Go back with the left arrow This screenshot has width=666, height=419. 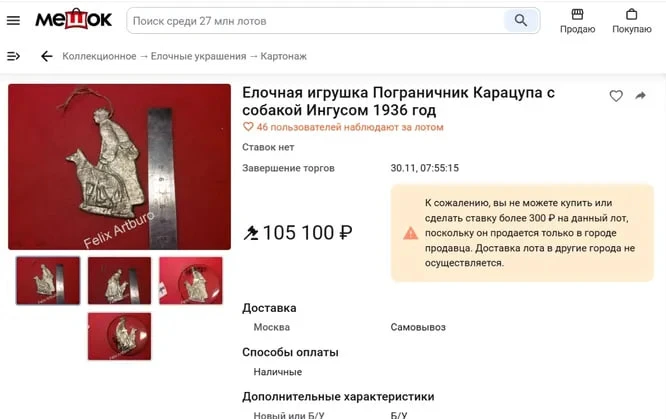click(x=46, y=56)
